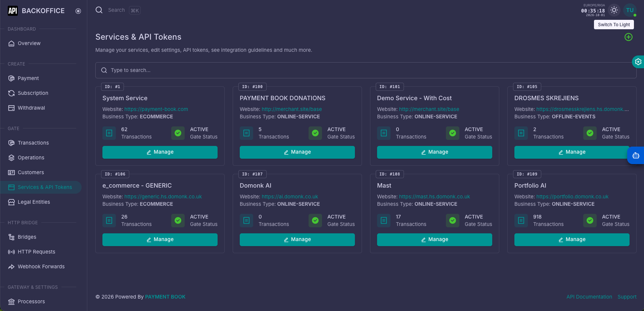
Task: Click Demo Service active status checkmark
Action: [x=453, y=133]
